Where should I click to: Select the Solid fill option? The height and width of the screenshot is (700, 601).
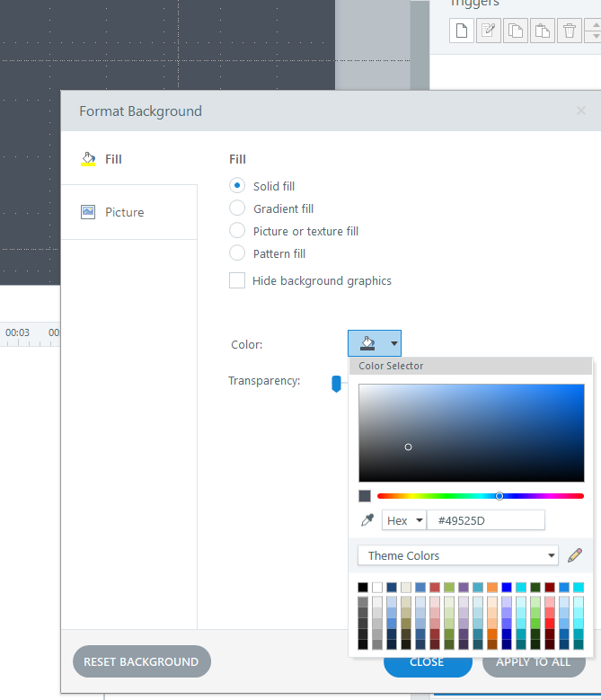coord(237,185)
